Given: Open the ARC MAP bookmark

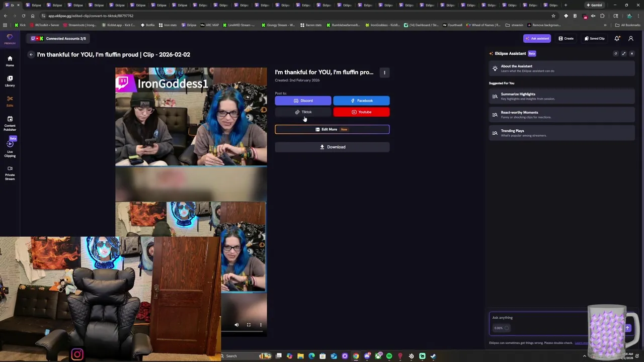Looking at the screenshot, I should [209, 25].
